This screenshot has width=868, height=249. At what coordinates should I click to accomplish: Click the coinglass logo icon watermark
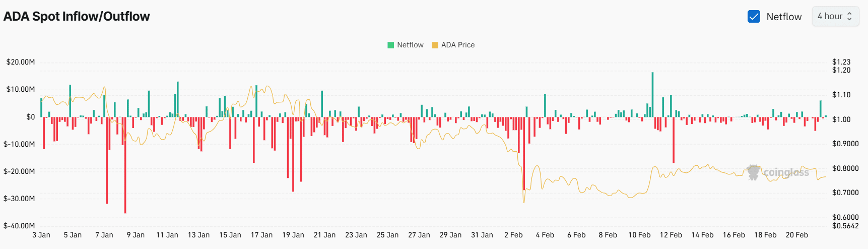coord(753,172)
